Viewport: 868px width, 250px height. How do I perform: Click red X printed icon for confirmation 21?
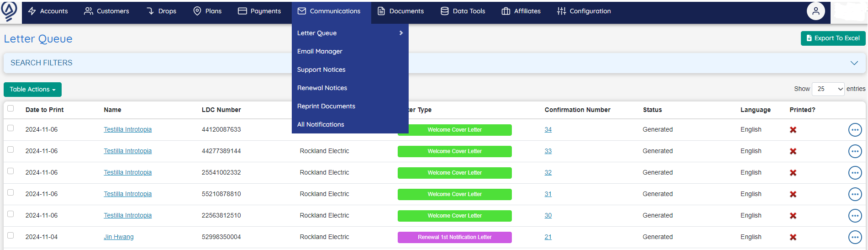tap(793, 237)
